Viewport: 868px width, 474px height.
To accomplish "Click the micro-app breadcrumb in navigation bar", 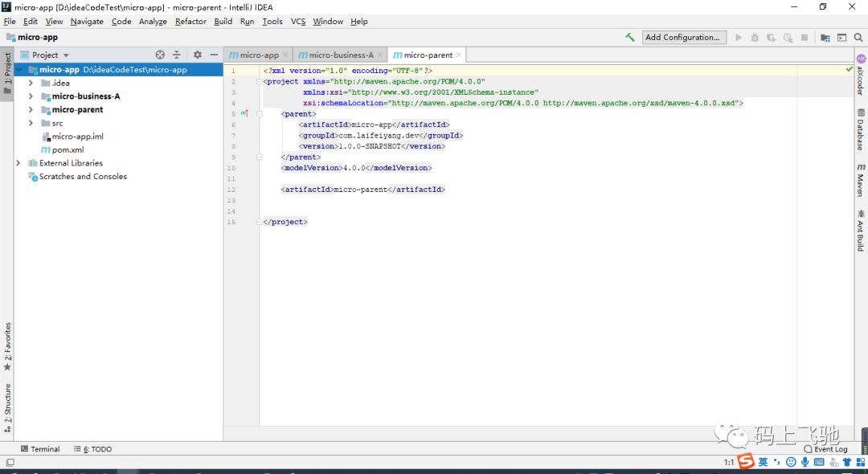I will pyautogui.click(x=32, y=37).
